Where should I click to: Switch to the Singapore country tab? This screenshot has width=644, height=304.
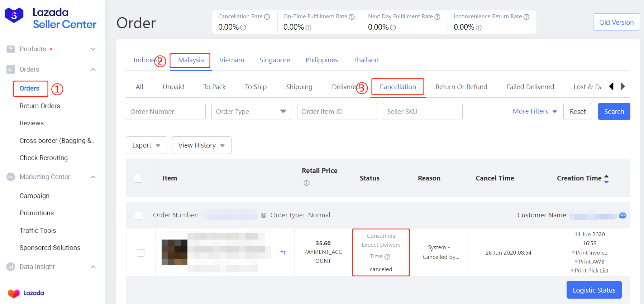275,60
